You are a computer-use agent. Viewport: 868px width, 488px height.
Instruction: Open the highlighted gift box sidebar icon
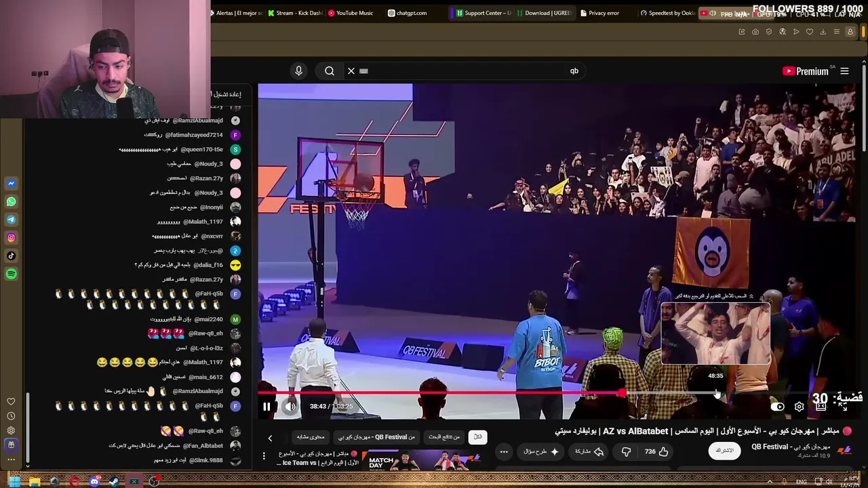pyautogui.click(x=11, y=445)
